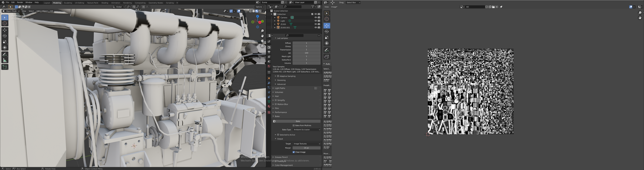Choose the Measure tool in viewport toolbar

click(x=5, y=60)
